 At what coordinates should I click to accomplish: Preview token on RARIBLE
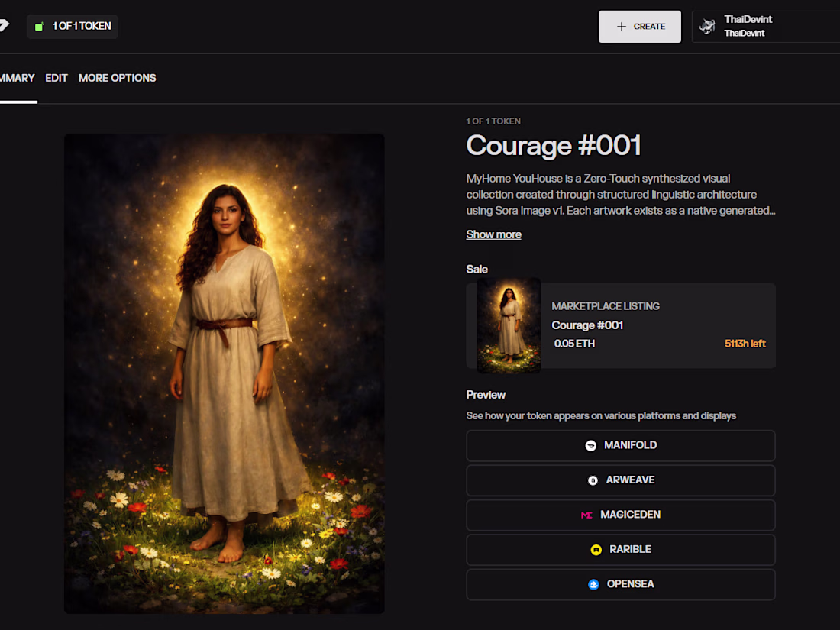click(621, 550)
